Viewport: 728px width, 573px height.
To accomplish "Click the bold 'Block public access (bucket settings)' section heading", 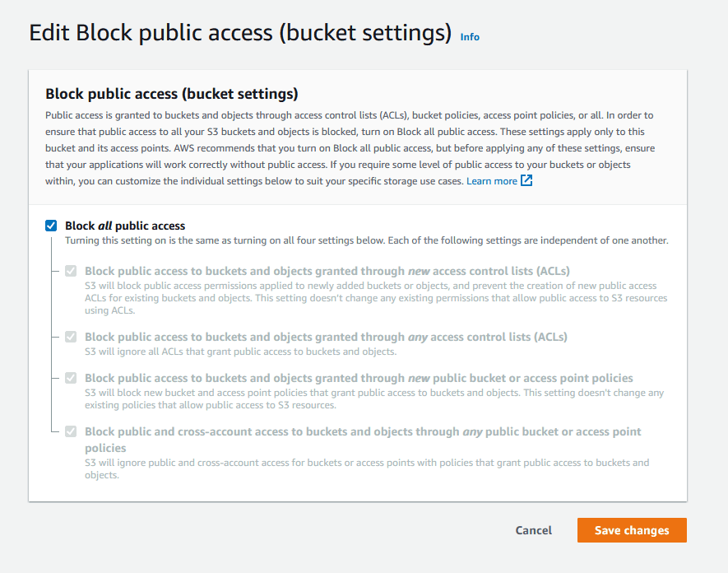I will click(x=172, y=94).
